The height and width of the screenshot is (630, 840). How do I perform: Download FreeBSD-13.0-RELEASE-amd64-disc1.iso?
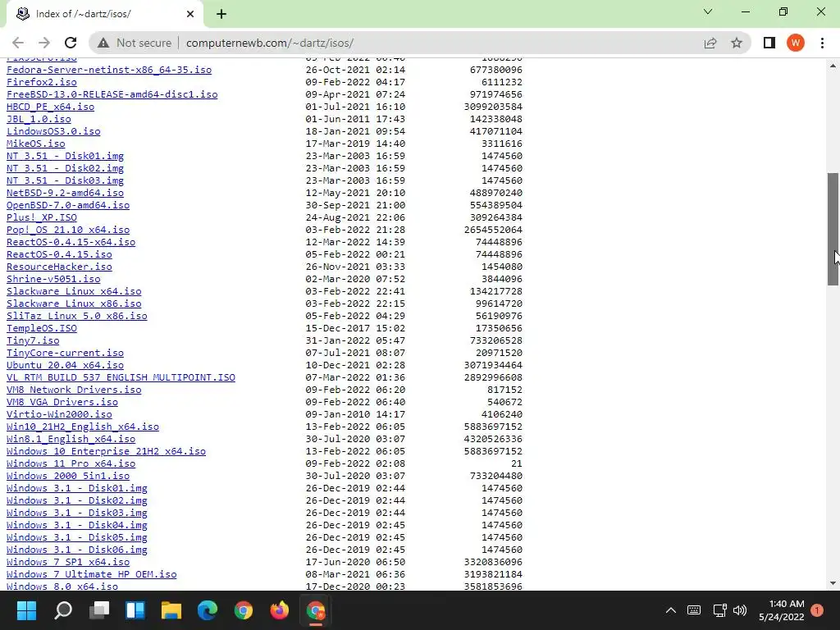[112, 94]
